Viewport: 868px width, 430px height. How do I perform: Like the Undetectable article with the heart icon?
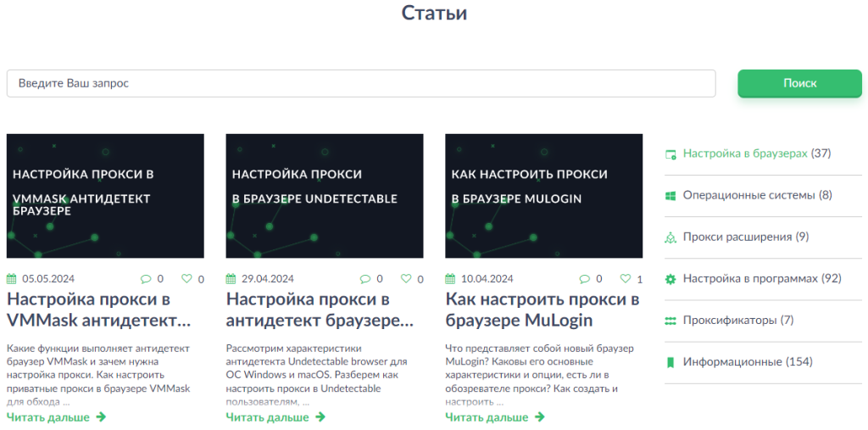click(x=406, y=279)
